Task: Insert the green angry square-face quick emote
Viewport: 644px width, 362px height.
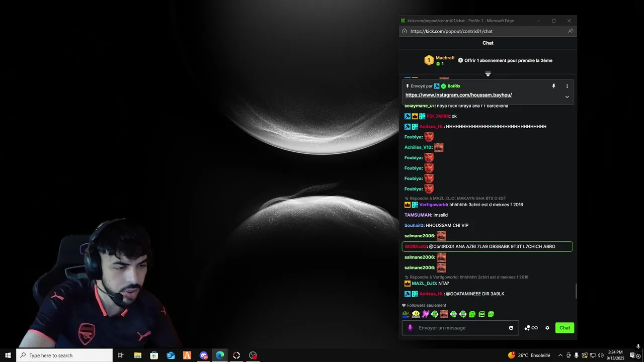Action: [x=482, y=314]
